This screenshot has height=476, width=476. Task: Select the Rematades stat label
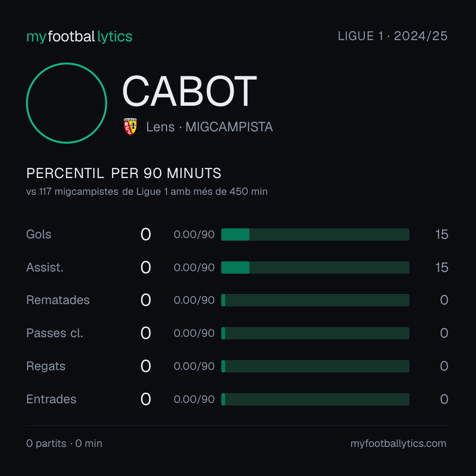58,300
